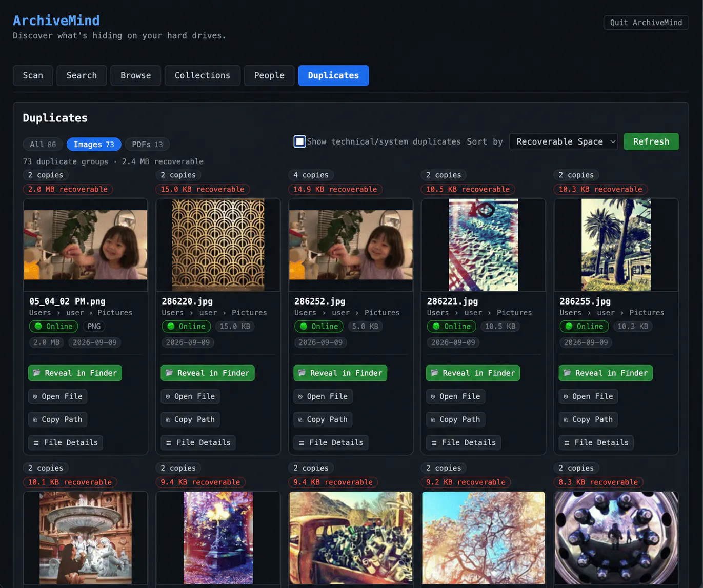
Task: Select the Duplicates tab
Action: point(333,75)
